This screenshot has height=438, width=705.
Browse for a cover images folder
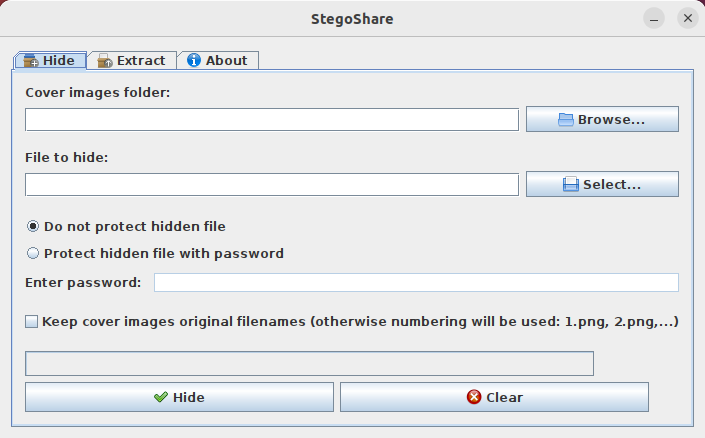pos(602,119)
